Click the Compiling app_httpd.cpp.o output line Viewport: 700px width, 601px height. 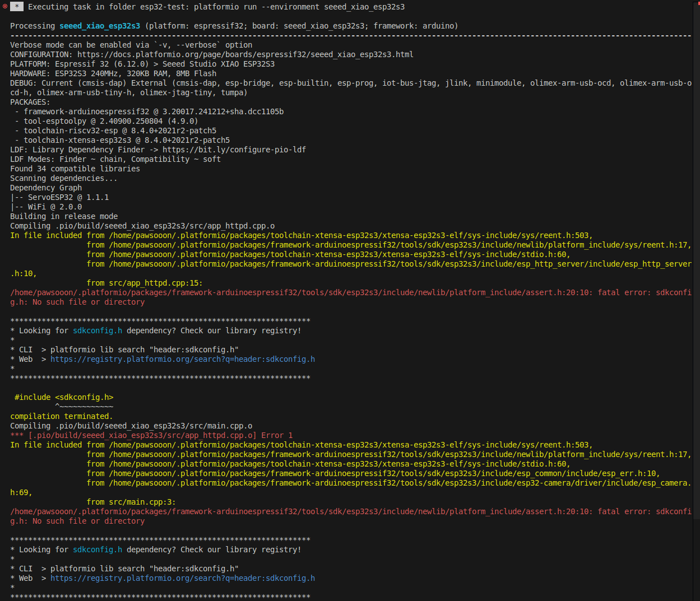tap(142, 226)
